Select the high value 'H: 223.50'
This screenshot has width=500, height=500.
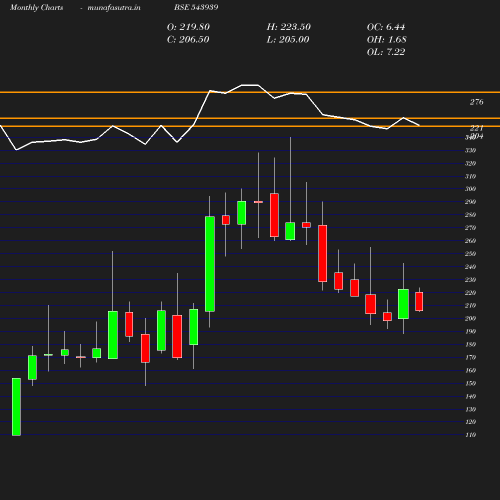click(x=289, y=27)
